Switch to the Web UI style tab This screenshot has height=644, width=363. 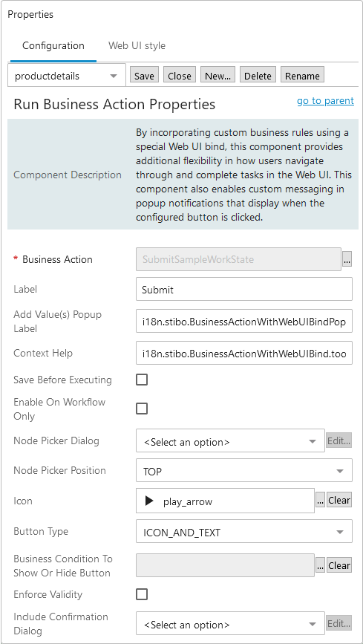(137, 45)
